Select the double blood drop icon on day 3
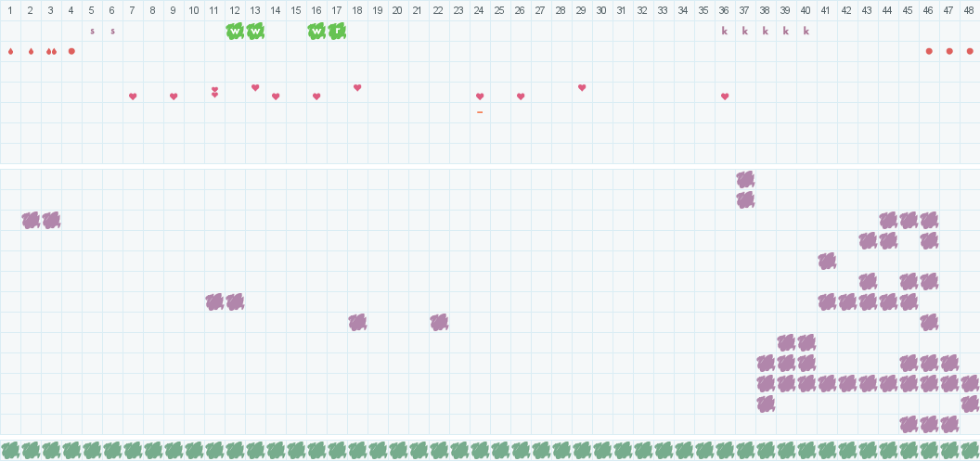 [51, 51]
